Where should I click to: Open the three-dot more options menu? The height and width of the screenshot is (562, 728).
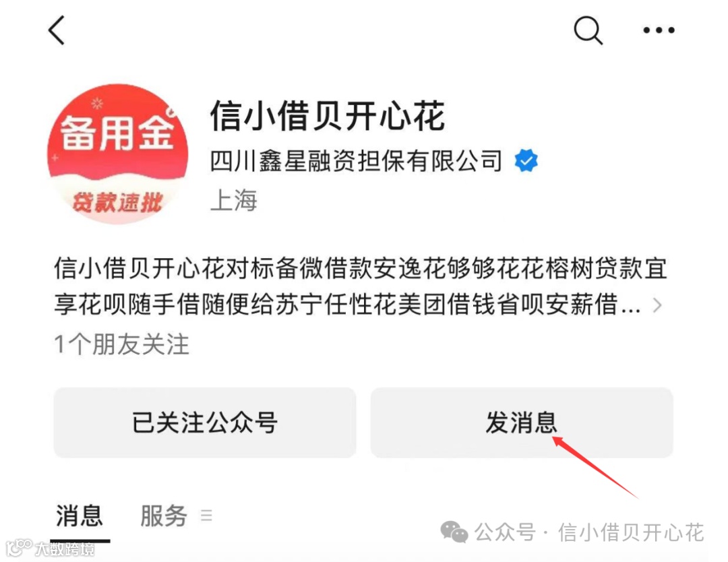tap(659, 30)
